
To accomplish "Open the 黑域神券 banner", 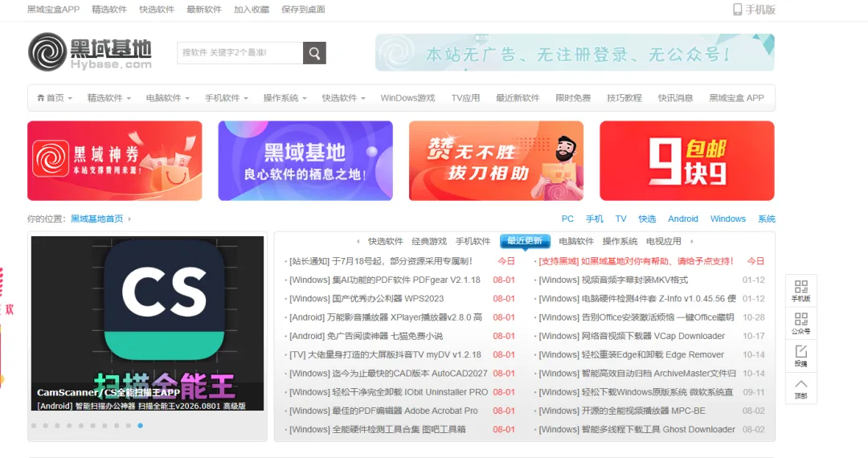I will pos(115,161).
